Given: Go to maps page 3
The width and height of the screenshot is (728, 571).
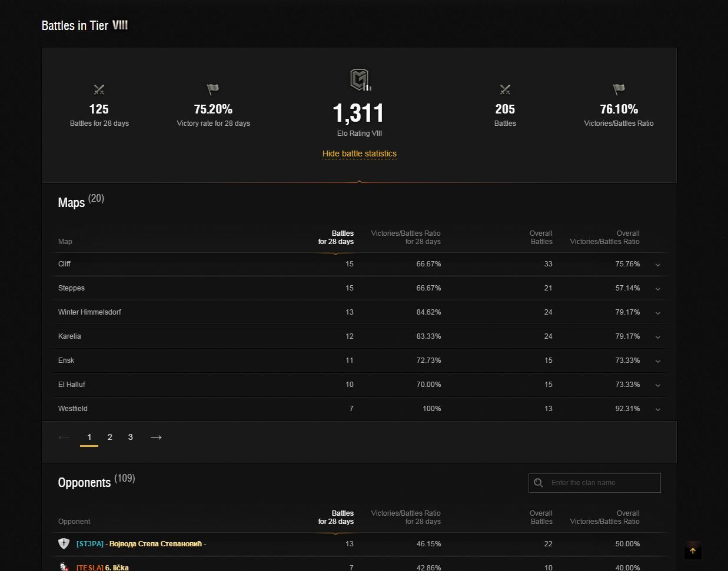Looking at the screenshot, I should 130,437.
